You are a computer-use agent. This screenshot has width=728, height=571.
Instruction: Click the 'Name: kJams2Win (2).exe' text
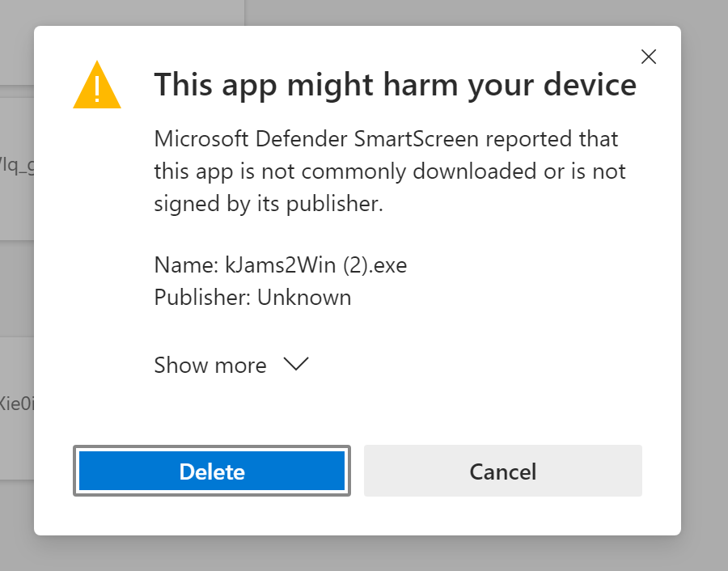[281, 265]
